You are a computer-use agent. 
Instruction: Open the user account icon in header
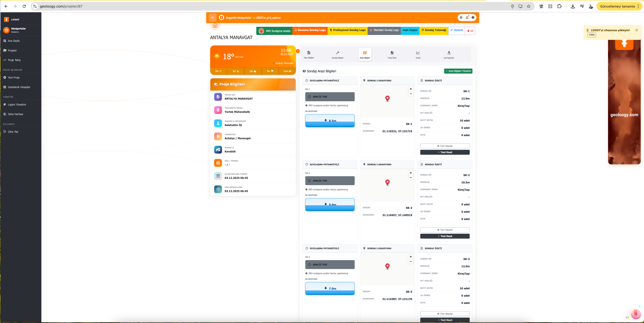pyautogui.click(x=473, y=18)
